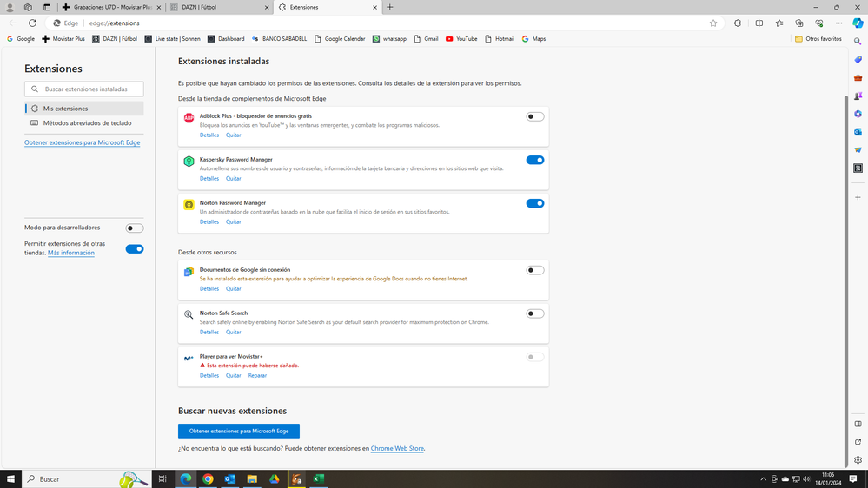Click Obtener extensiones para Microsoft Edge button
This screenshot has height=488, width=868.
point(239,431)
